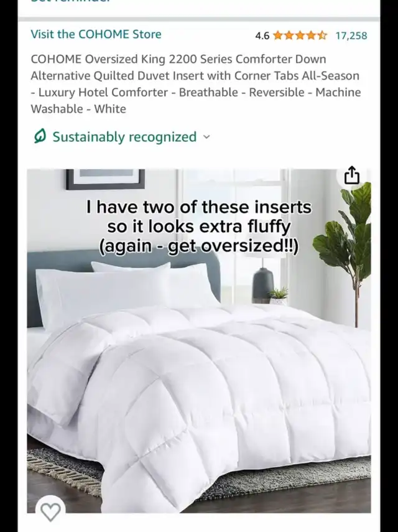Open the 17,258 ratings count

point(351,35)
